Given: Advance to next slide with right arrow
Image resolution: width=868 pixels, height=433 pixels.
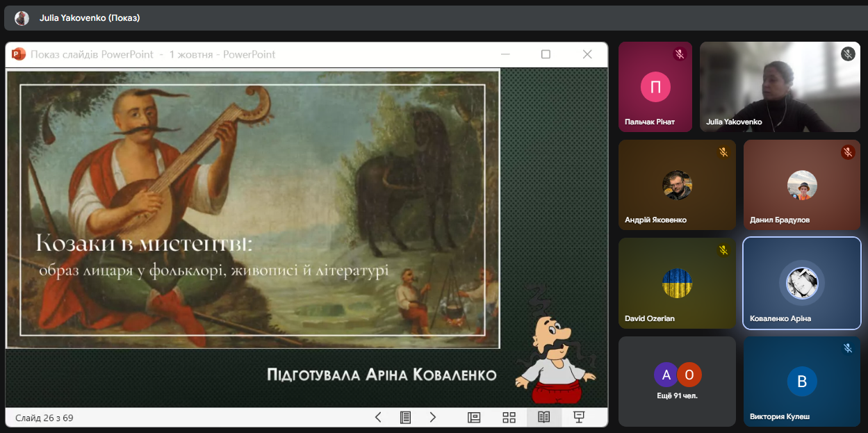Looking at the screenshot, I should pyautogui.click(x=432, y=417).
